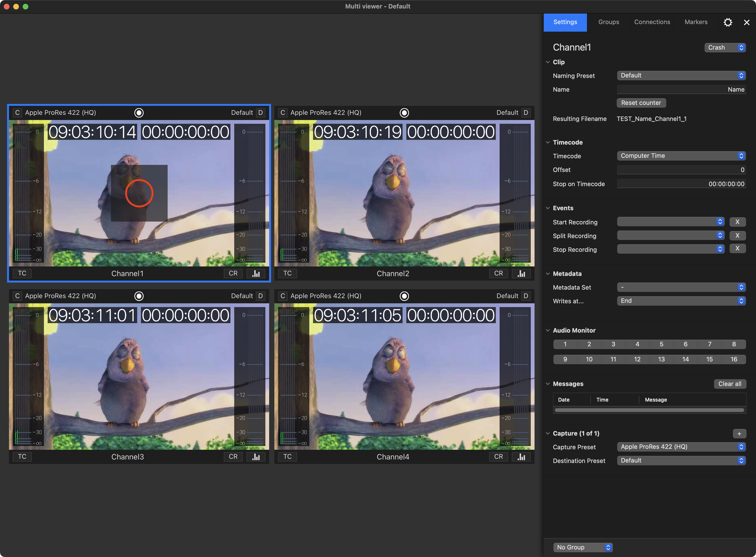Toggle CR button on Channel1
Viewport: 756px width, 557px height.
click(x=233, y=274)
